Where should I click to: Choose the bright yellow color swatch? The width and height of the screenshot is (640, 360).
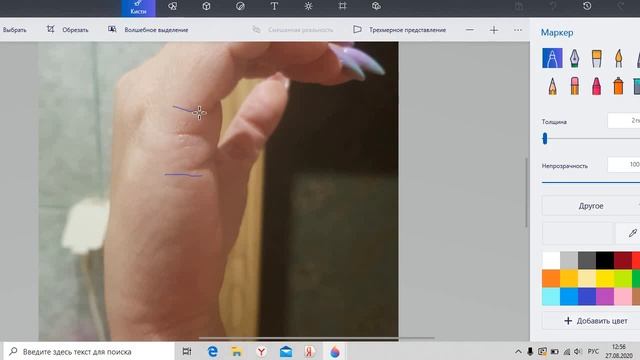coord(605,278)
